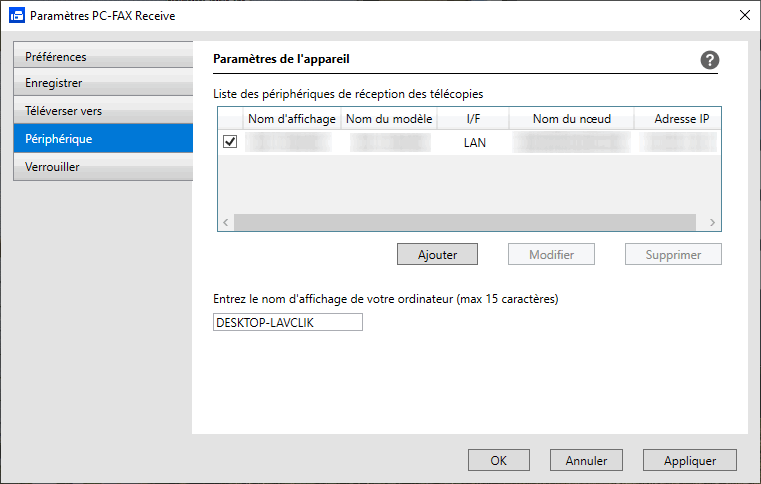Click the Modifier button

point(551,254)
